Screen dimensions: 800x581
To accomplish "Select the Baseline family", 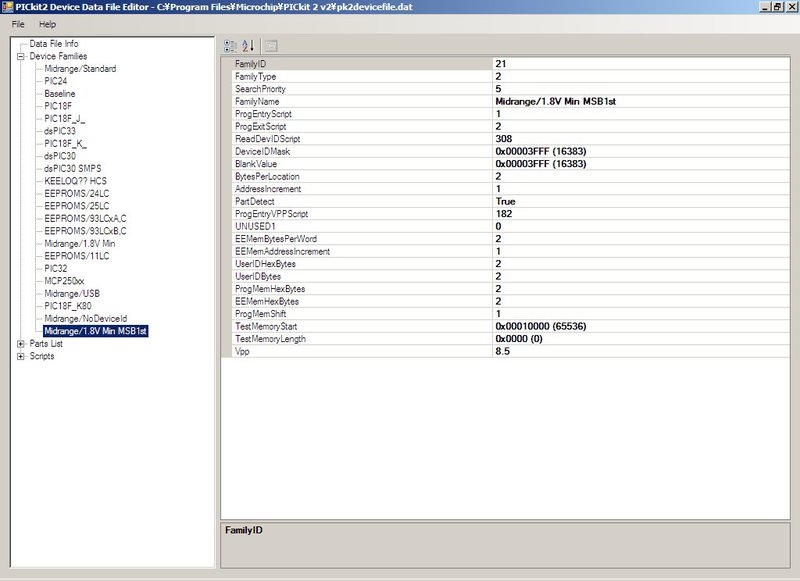I will point(60,94).
